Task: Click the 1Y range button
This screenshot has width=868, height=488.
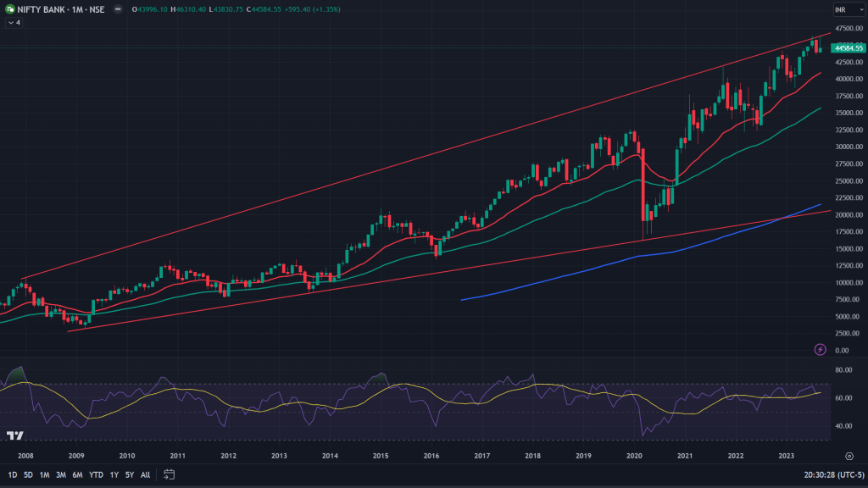Action: pos(114,474)
